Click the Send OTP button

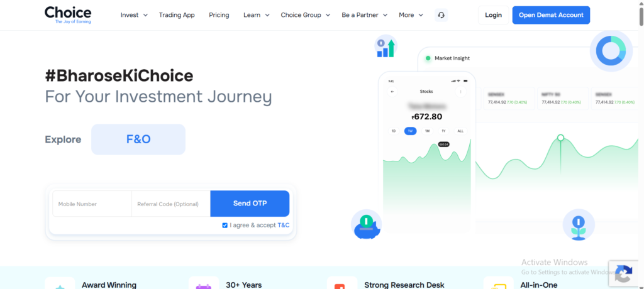click(250, 203)
